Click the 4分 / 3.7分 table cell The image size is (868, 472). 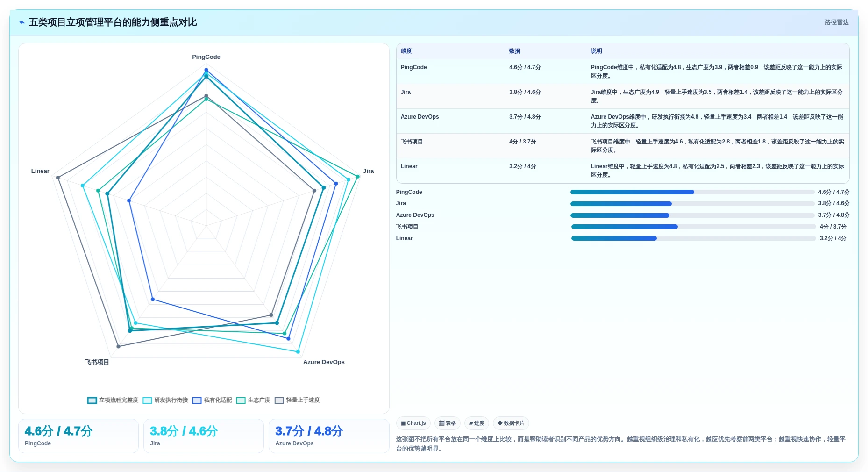(523, 142)
